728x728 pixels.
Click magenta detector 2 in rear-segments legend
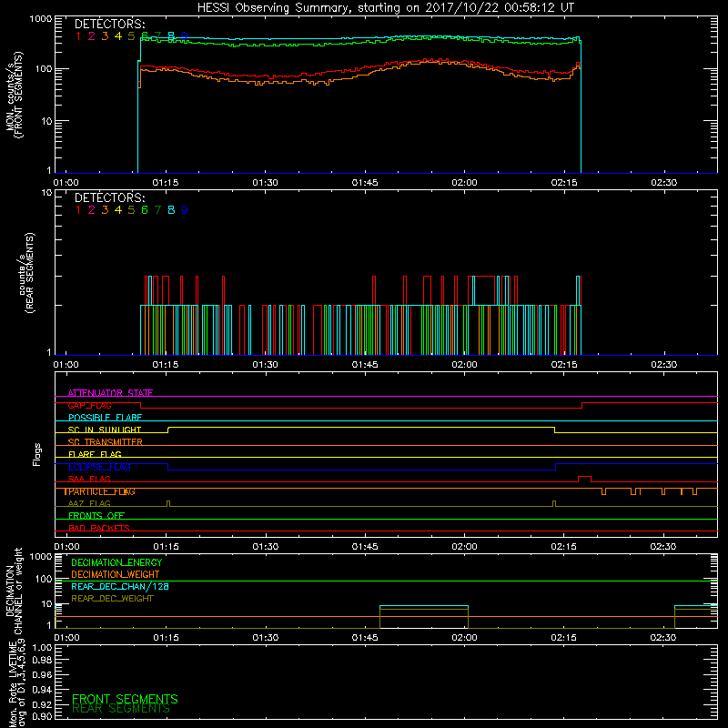92,210
